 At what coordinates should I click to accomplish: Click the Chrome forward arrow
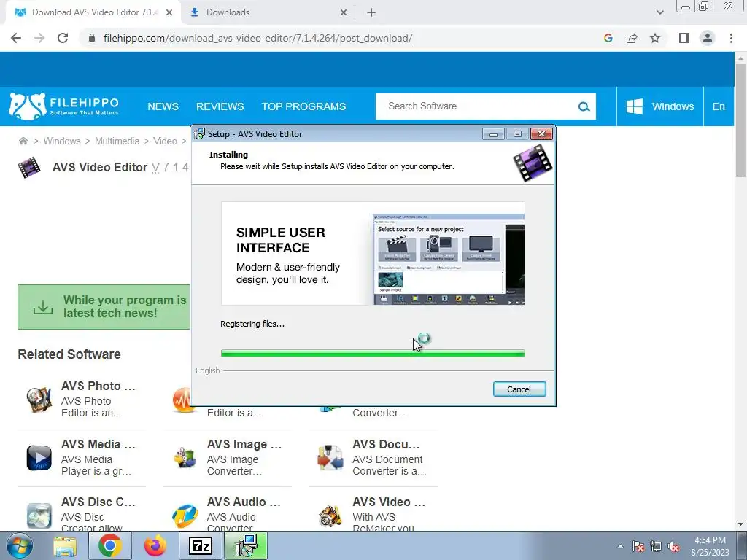[x=39, y=38]
